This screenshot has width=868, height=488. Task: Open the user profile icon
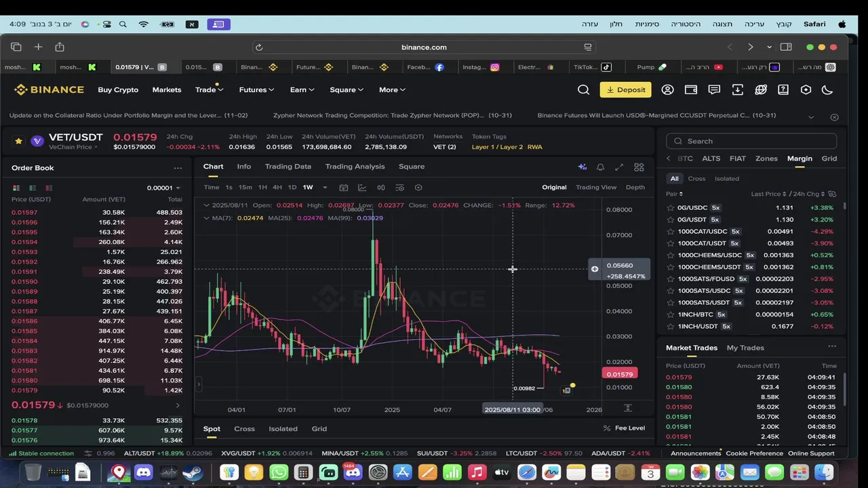point(667,89)
